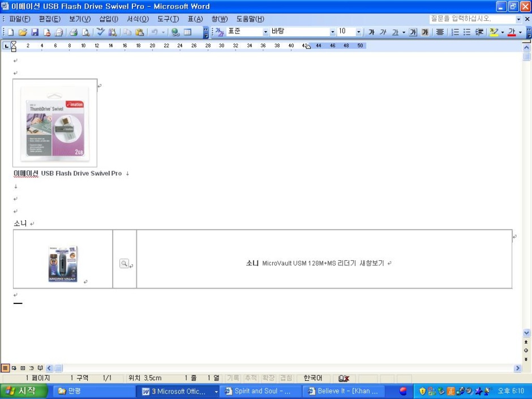This screenshot has height=399, width=532.
Task: Apply distributed alignment to the paragraph
Action: [x=440, y=32]
